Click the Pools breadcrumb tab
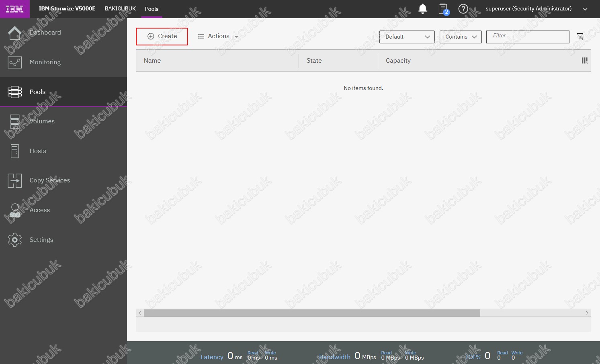The image size is (600, 364). pyautogui.click(x=152, y=9)
